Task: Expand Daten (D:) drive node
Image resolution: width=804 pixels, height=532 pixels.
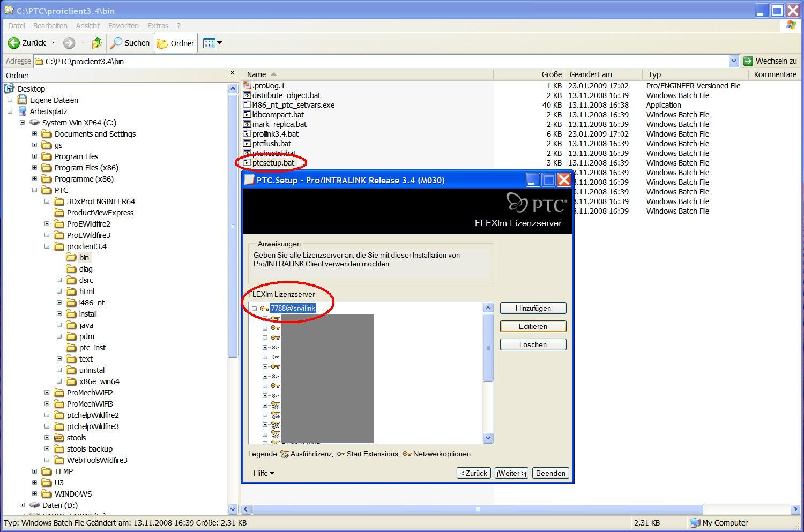Action: tap(22, 505)
